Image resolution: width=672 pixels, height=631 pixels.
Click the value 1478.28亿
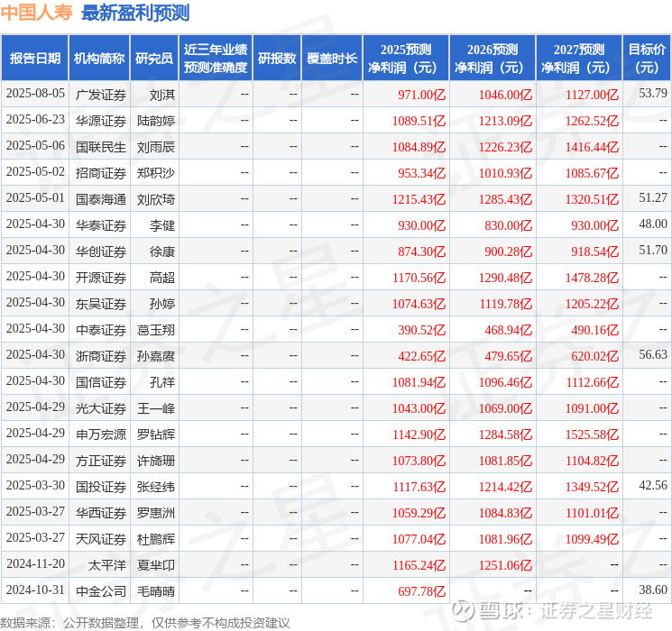click(592, 278)
